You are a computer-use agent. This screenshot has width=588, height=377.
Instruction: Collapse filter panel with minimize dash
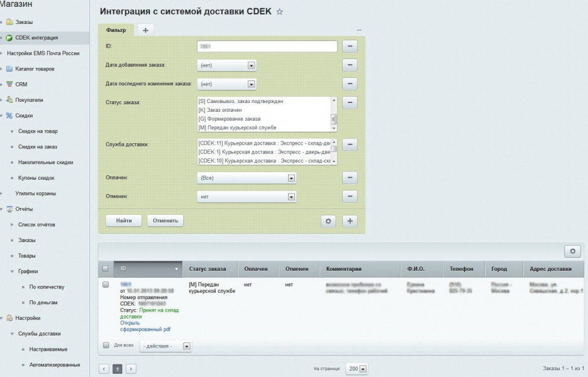tap(359, 30)
